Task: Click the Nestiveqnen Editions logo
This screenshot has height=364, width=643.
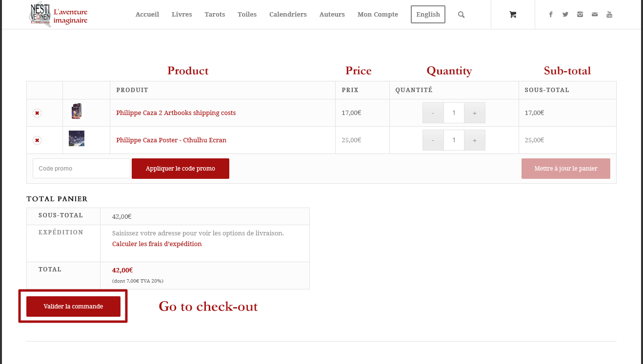Action: point(59,15)
